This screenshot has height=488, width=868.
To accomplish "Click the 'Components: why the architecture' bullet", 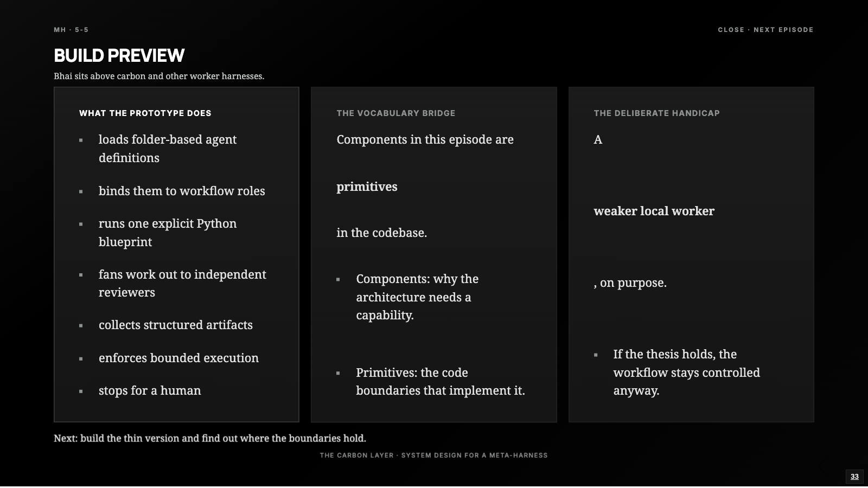I will click(417, 297).
